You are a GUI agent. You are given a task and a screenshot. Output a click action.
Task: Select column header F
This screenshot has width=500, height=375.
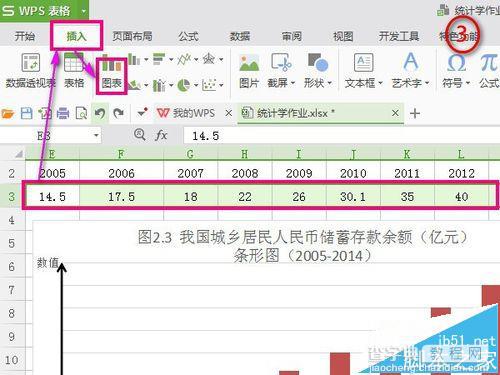(x=121, y=154)
